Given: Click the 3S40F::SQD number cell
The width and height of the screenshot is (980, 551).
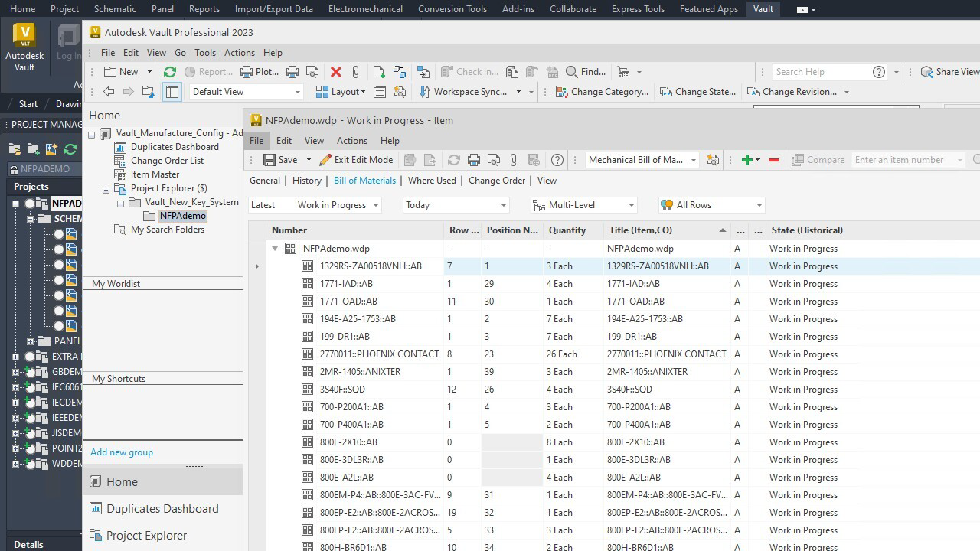Looking at the screenshot, I should pyautogui.click(x=342, y=390).
